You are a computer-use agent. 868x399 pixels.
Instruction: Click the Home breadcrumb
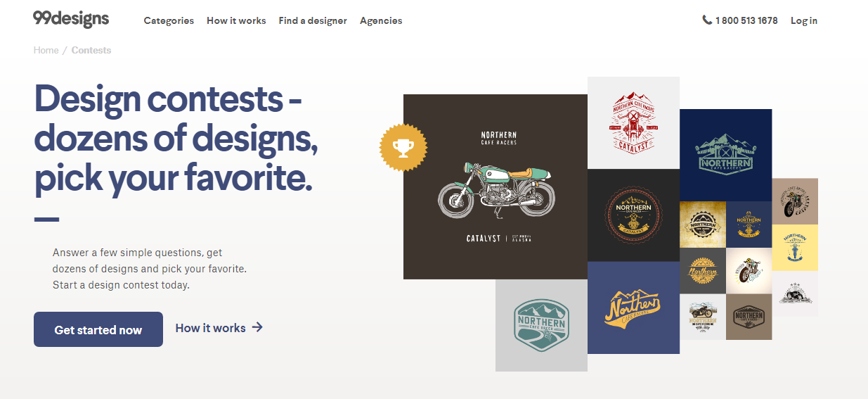pos(46,50)
